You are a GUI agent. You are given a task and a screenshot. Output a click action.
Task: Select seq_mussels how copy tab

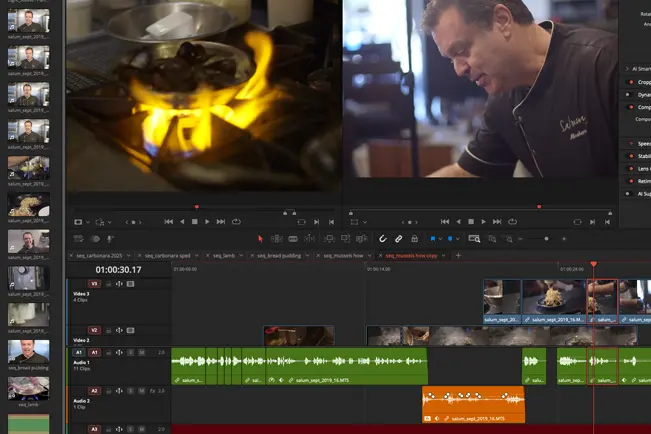[411, 255]
